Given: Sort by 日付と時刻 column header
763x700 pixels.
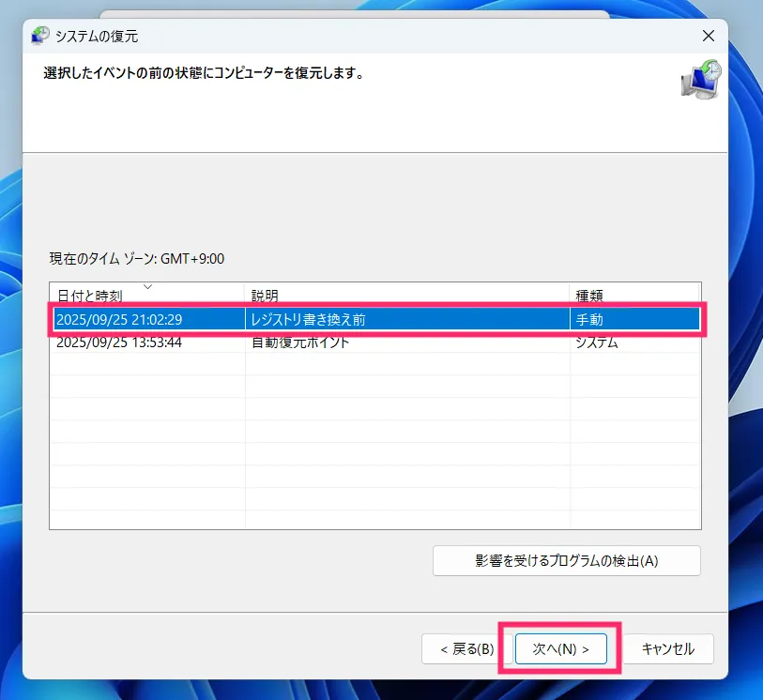Looking at the screenshot, I should [147, 295].
